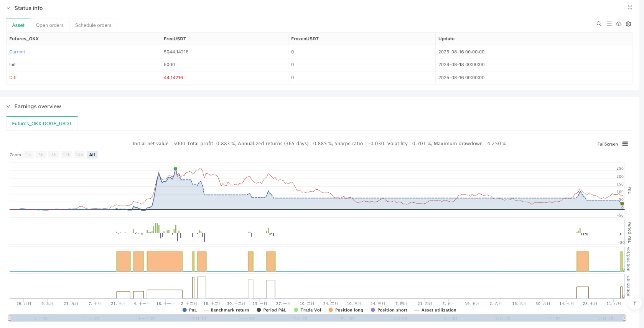Click the search icon in Status info
The height and width of the screenshot is (328, 644).
coord(599,24)
